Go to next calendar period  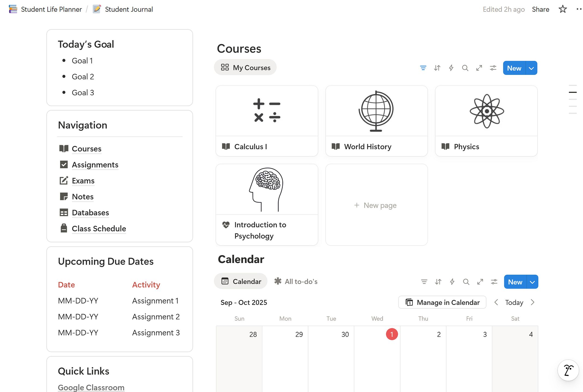point(533,302)
